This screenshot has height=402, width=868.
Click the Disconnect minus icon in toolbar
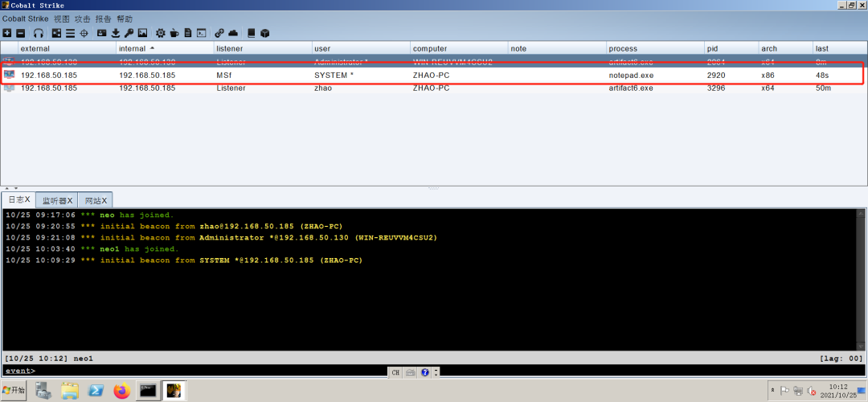20,33
